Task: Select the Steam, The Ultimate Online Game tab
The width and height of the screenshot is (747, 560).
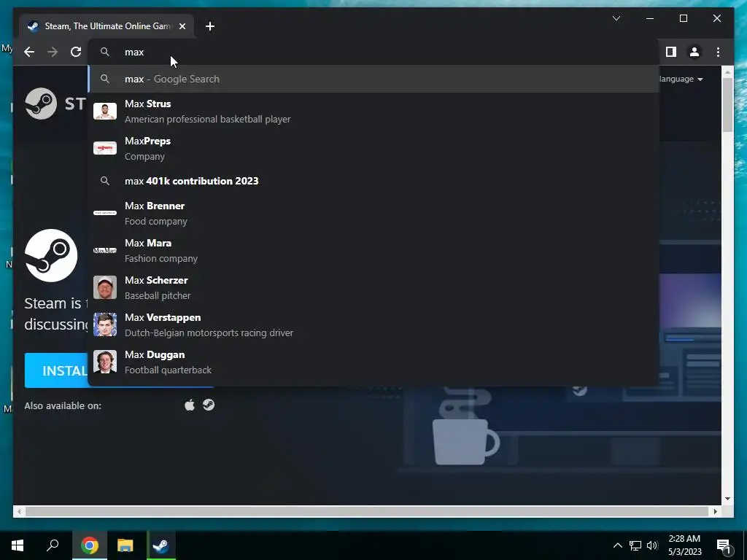Action: click(x=107, y=26)
